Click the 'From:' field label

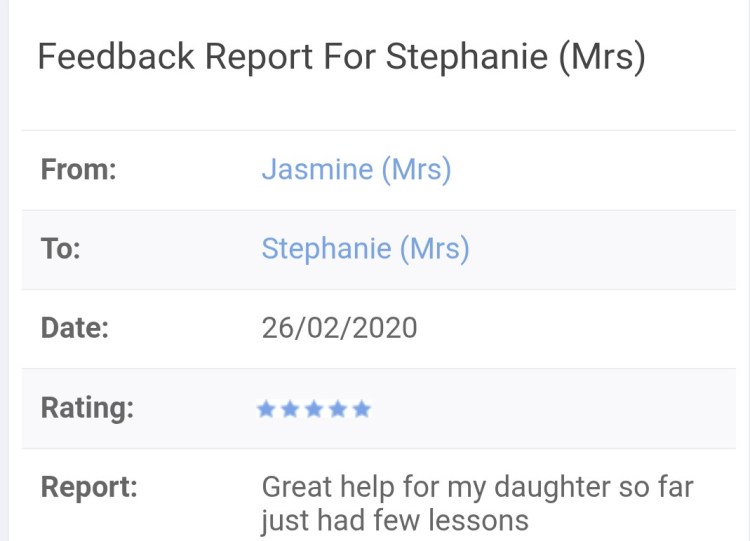[79, 169]
